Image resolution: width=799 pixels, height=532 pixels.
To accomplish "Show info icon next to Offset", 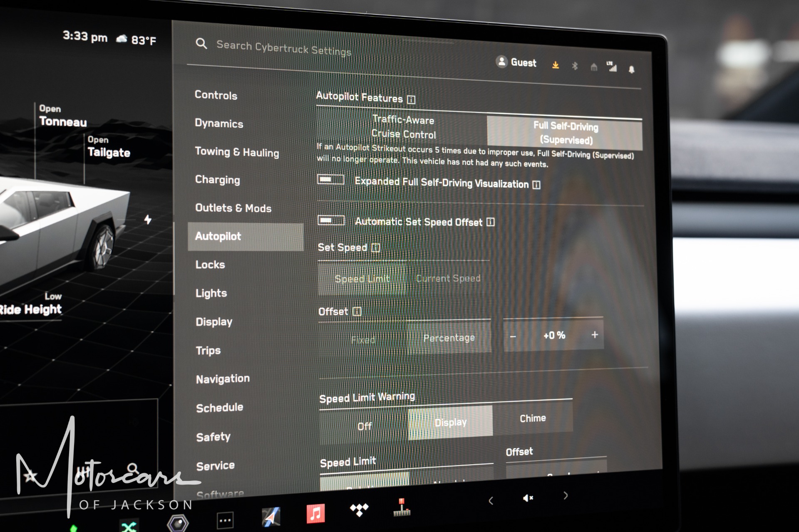I will coord(357,312).
